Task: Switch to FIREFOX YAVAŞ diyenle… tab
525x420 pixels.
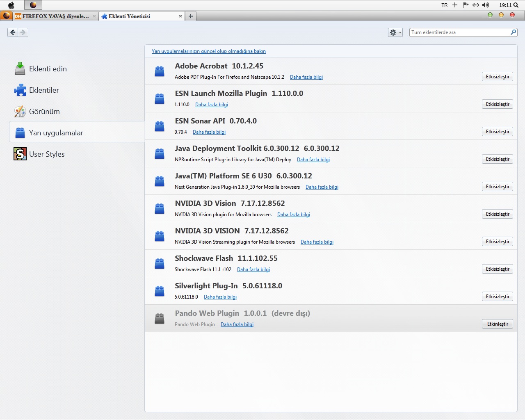Action: 56,16
